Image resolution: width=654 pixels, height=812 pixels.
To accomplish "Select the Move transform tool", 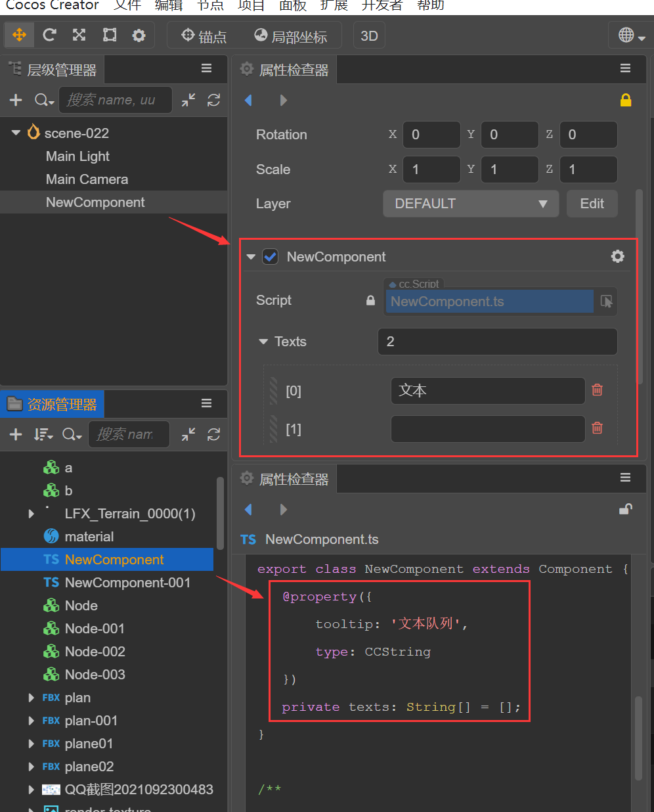I will click(19, 35).
